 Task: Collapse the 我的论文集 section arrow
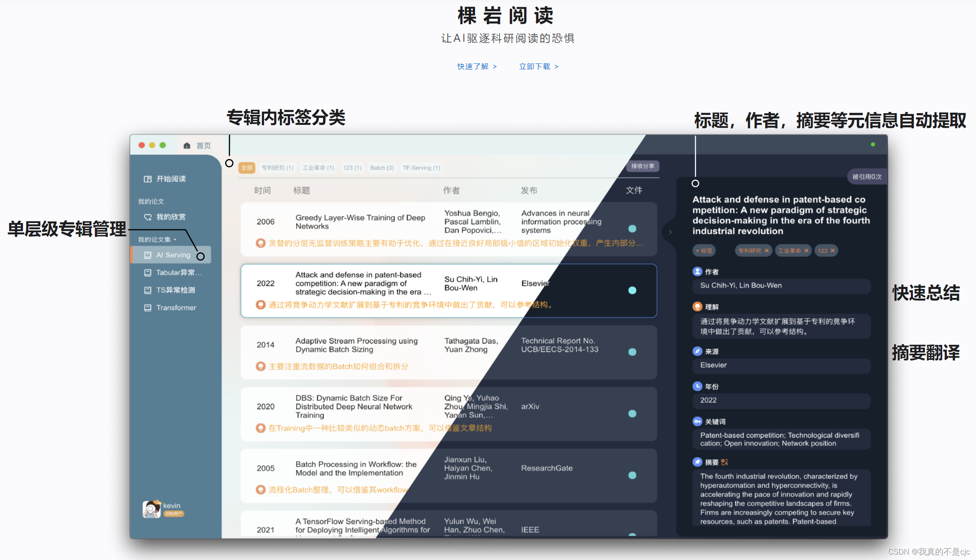(x=175, y=240)
